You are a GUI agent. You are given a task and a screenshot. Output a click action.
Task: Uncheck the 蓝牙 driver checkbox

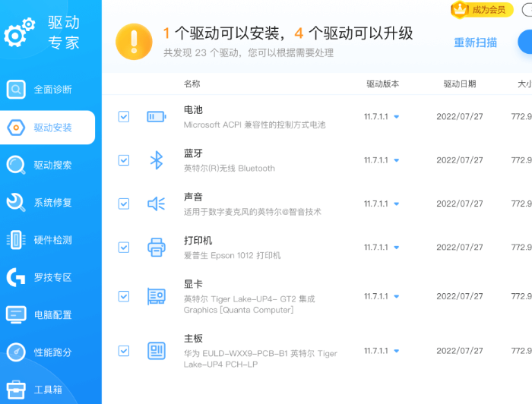pos(124,160)
